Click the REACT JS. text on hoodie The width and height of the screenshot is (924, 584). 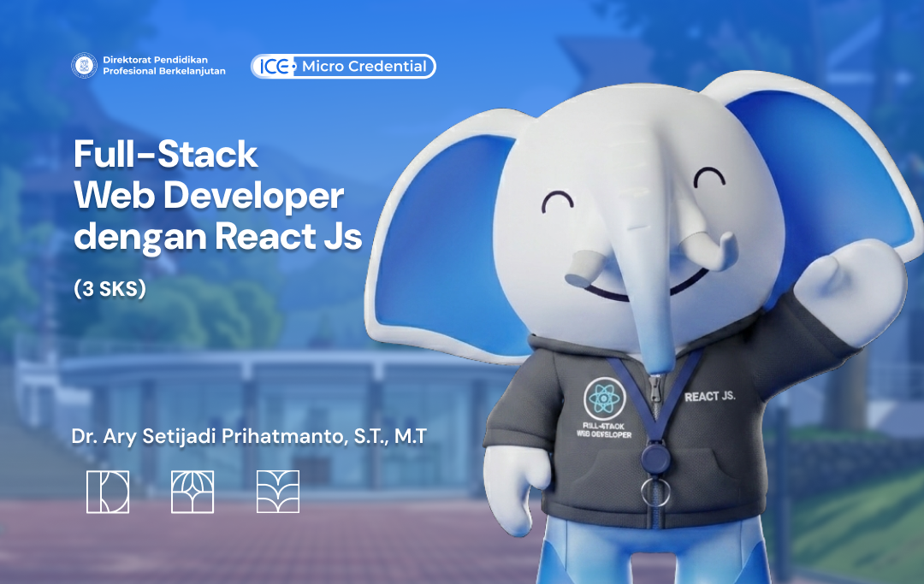pos(710,396)
